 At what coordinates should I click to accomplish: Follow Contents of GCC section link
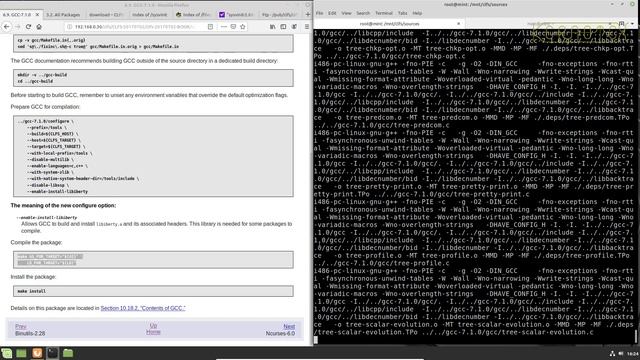pos(143,308)
